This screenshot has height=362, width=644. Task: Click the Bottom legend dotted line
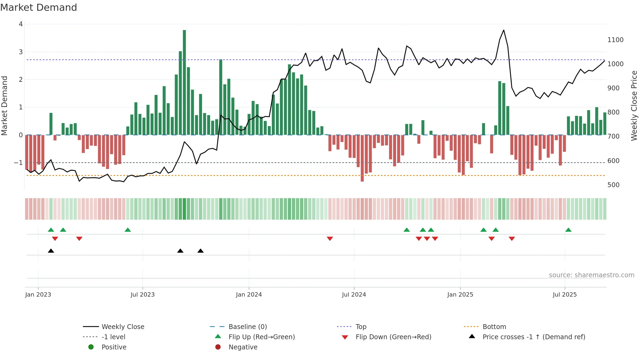471,327
